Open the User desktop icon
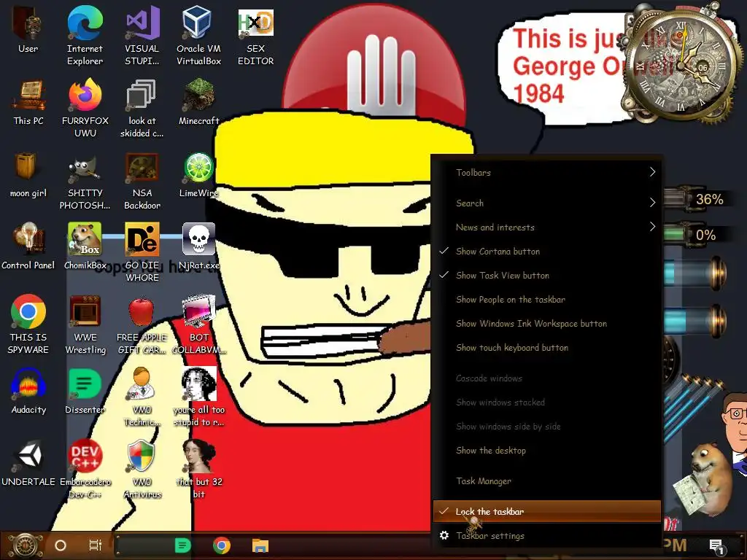 [x=28, y=29]
